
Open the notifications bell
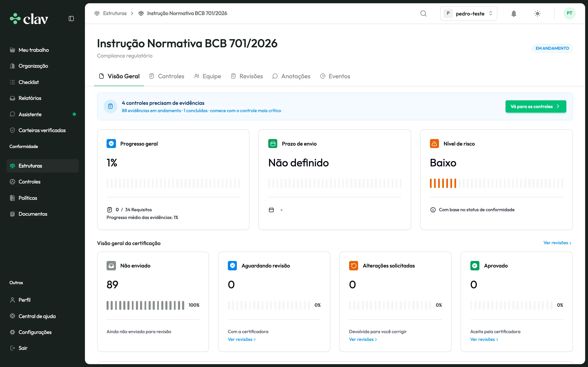[x=514, y=14]
